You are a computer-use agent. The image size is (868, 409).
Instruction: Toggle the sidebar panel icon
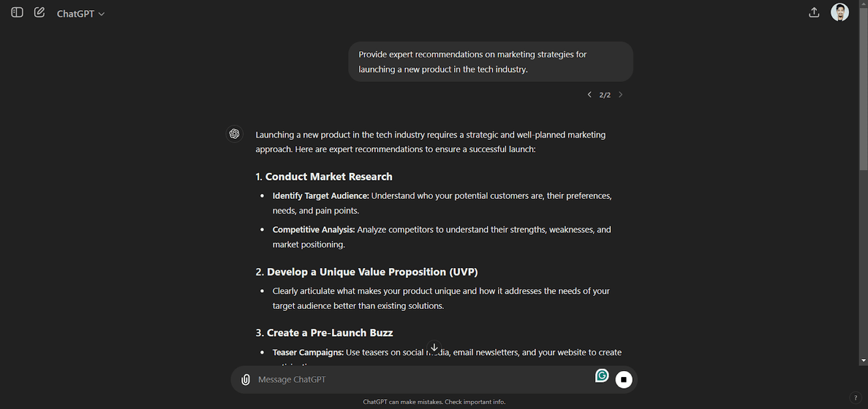pyautogui.click(x=17, y=13)
